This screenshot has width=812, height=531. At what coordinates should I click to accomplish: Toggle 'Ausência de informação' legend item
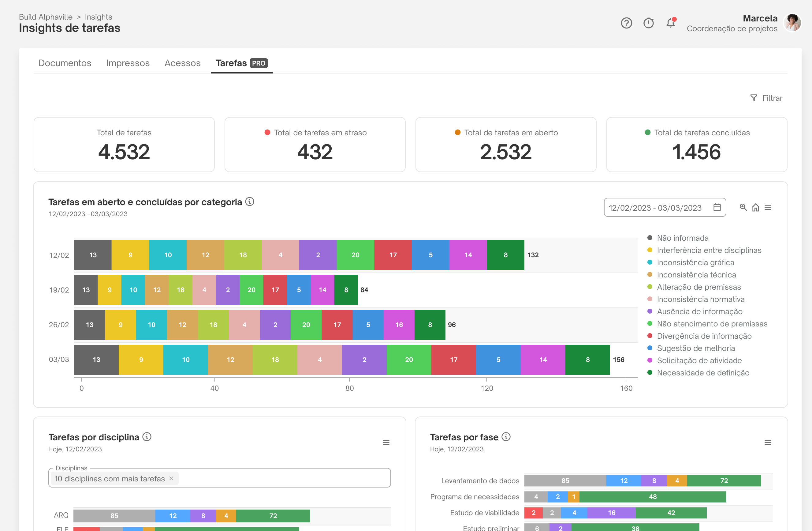695,311
